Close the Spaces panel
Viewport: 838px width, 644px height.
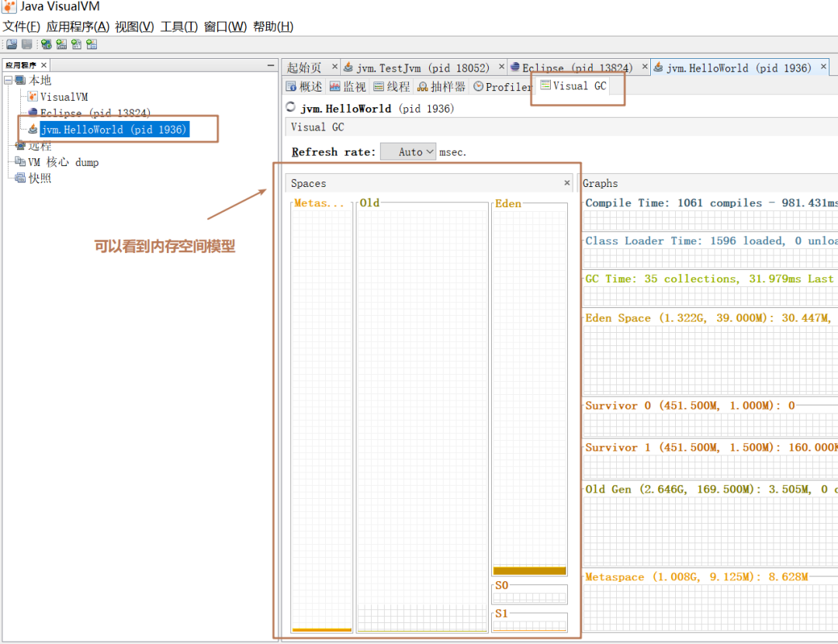(567, 183)
